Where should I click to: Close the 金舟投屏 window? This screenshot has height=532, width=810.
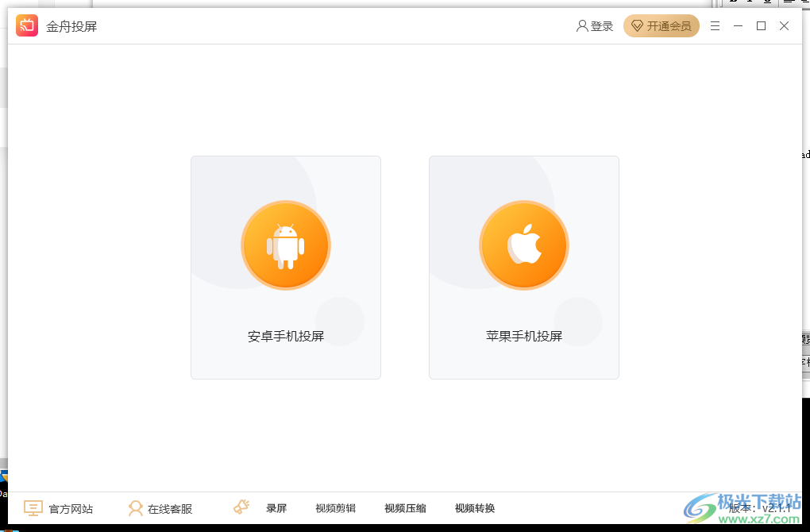(784, 26)
